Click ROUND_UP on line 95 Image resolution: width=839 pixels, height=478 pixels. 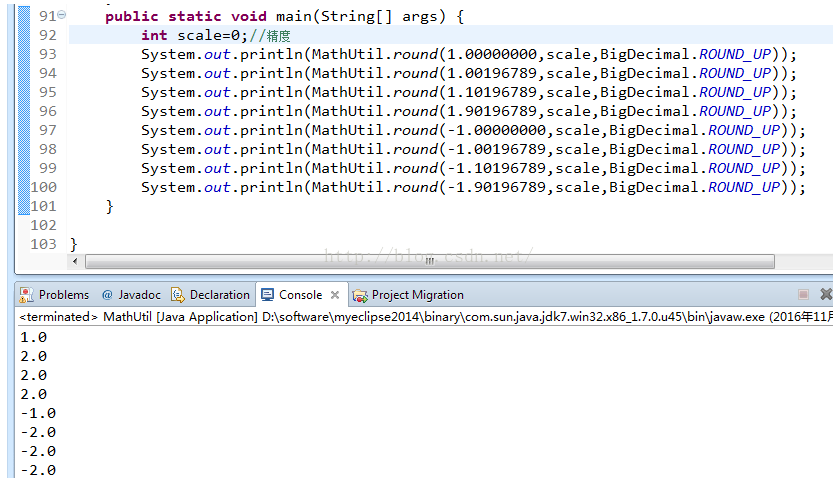point(735,92)
